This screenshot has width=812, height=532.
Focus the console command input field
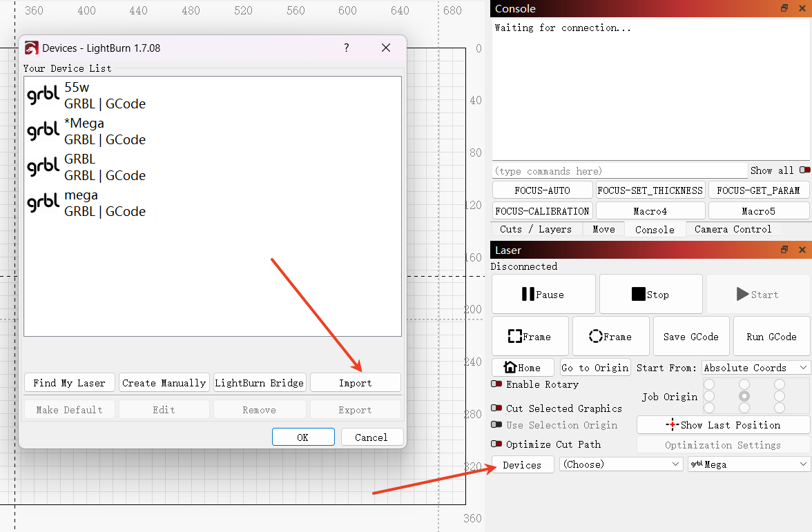[x=619, y=171]
